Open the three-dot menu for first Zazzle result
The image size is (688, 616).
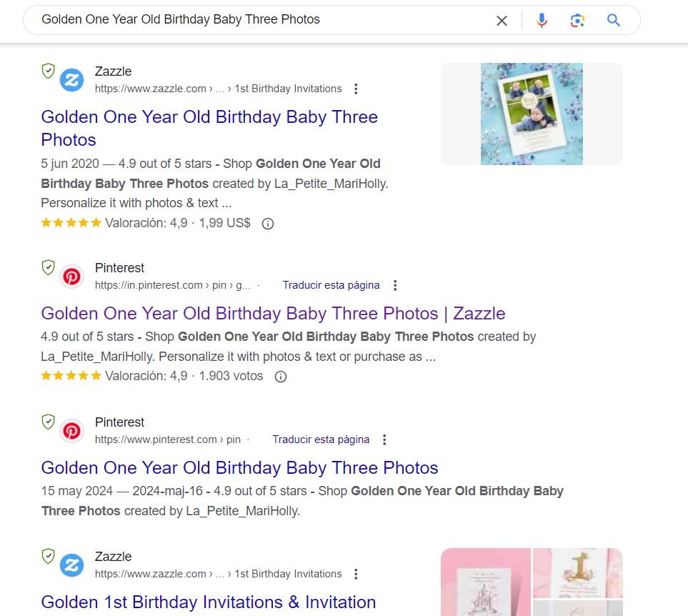[x=356, y=89]
